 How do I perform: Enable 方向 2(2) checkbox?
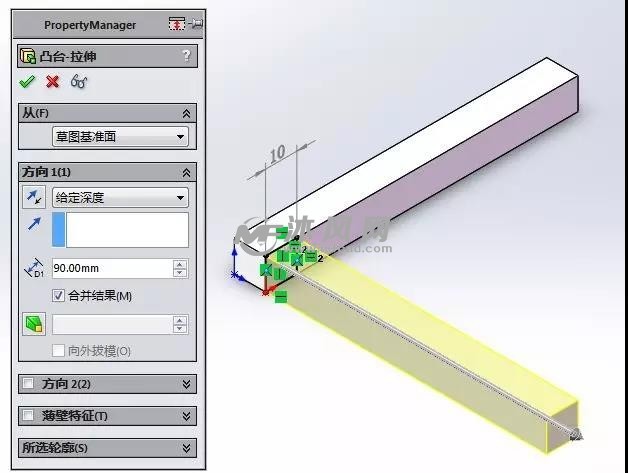(x=28, y=384)
